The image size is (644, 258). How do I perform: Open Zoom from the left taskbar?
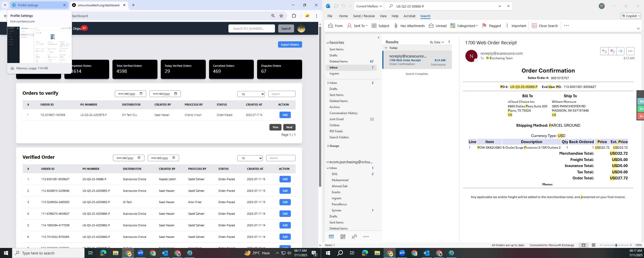click(140, 253)
